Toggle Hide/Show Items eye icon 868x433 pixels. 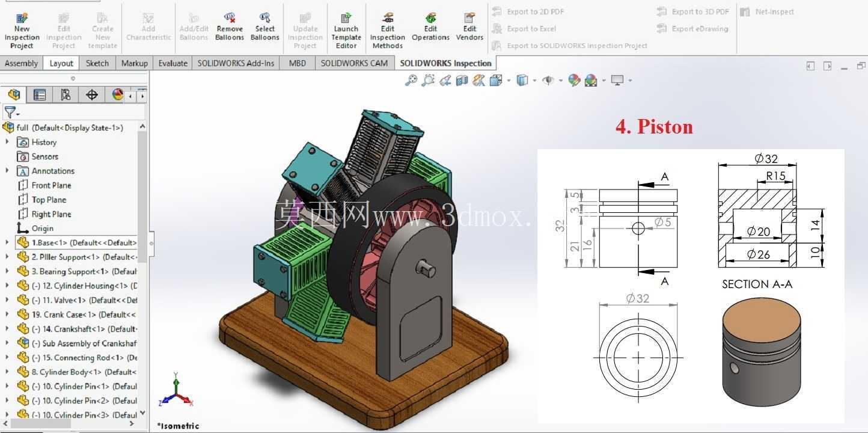(x=548, y=80)
